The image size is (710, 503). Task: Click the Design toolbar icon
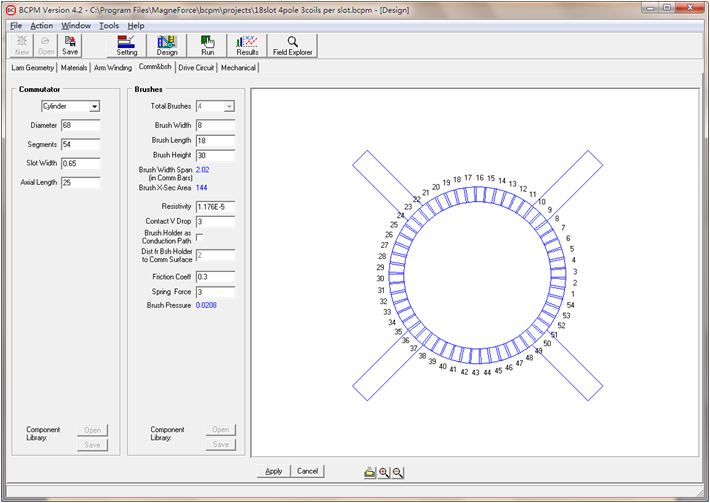(166, 45)
